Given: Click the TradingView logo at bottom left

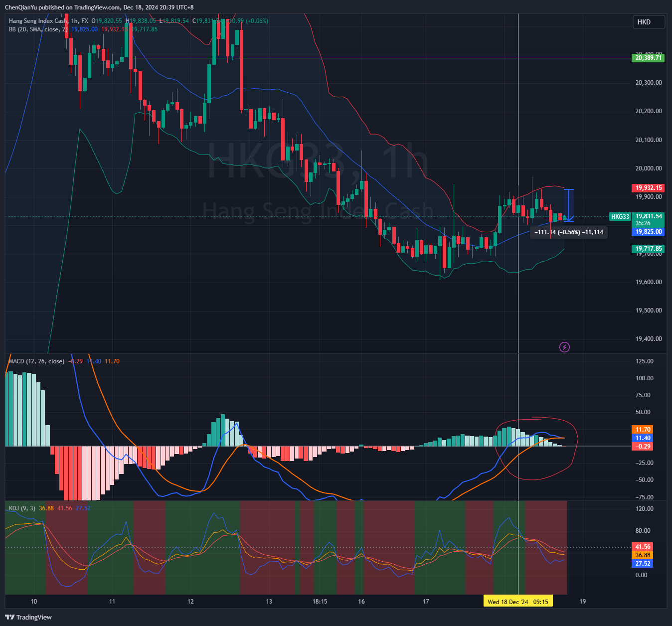Looking at the screenshot, I should 28,617.
